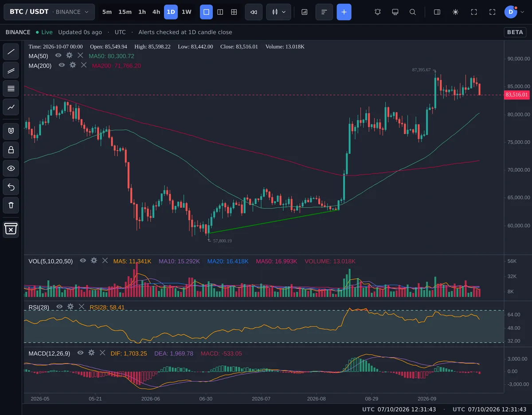Viewport: 532px width, 415px height.
Task: Toggle magnet snap mode
Action: coord(11,131)
